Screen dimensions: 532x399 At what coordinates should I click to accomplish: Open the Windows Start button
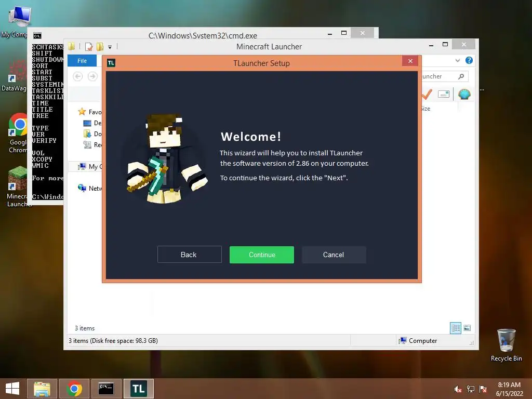tap(12, 389)
